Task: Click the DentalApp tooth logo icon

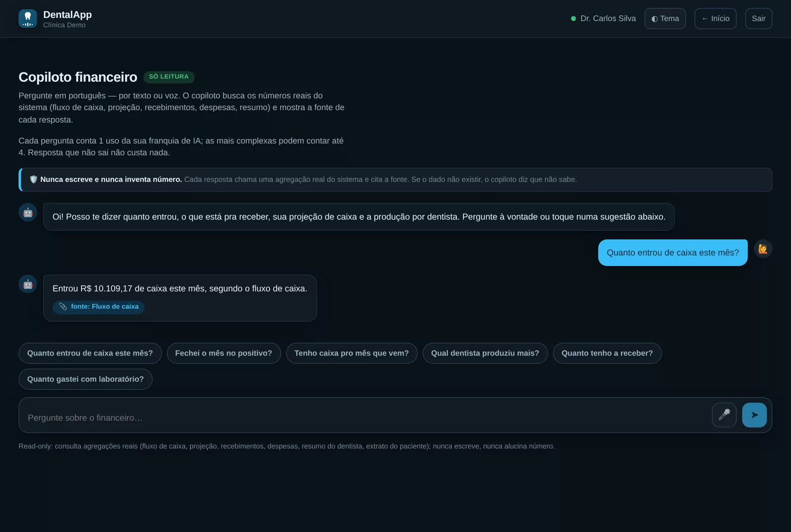Action: click(x=28, y=19)
